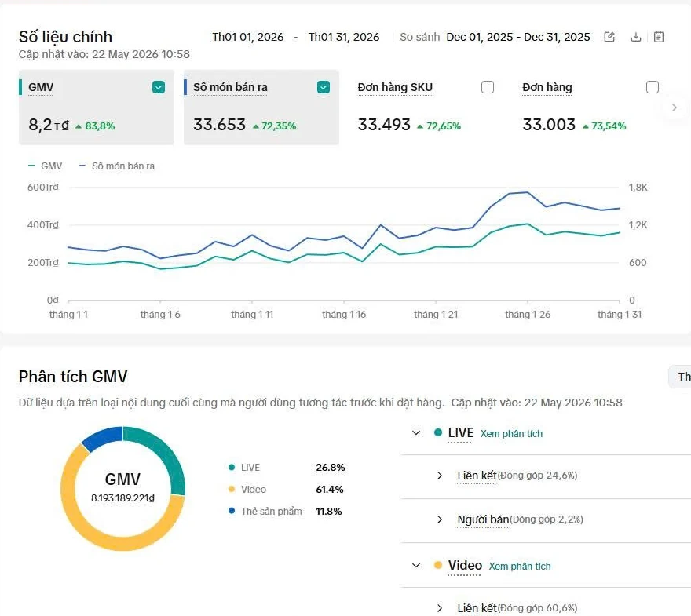Click the 33.003 orders value
Image resolution: width=691 pixels, height=616 pixels.
click(549, 125)
